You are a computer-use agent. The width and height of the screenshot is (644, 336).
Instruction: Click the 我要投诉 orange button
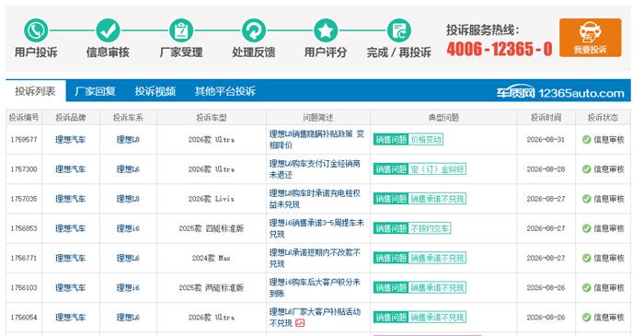591,38
